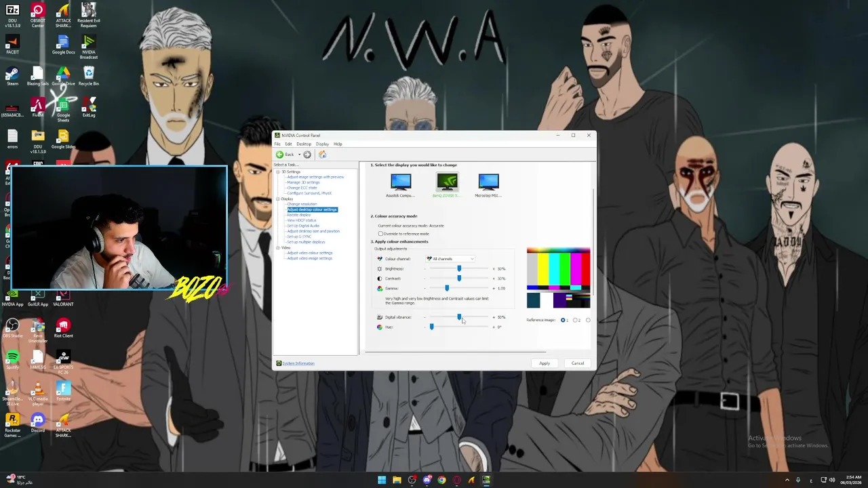Open the Help menu
The height and width of the screenshot is (488, 868).
tap(338, 144)
